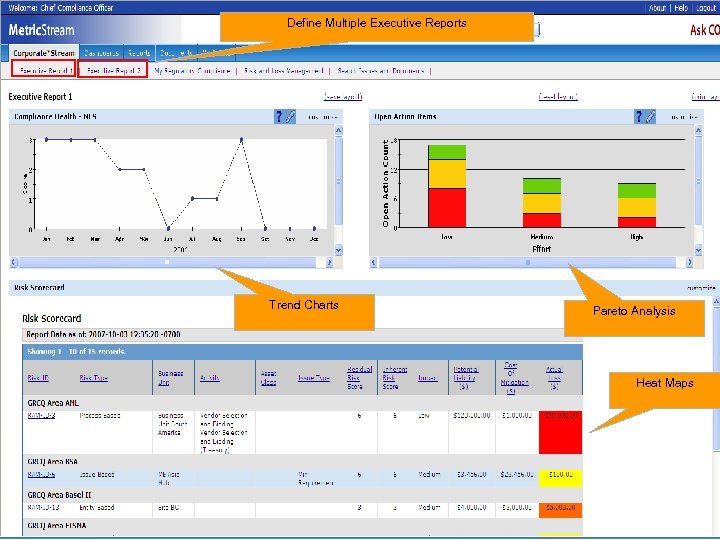Open help for Compliance Health panel
The width and height of the screenshot is (720, 540).
click(279, 117)
